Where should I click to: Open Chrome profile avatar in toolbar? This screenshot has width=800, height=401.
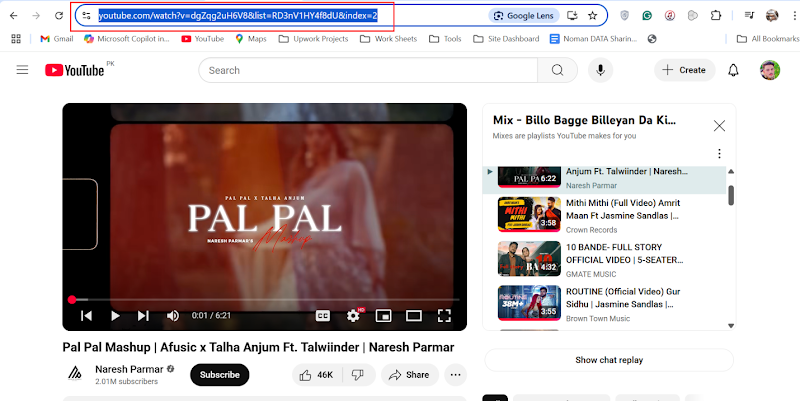point(772,16)
